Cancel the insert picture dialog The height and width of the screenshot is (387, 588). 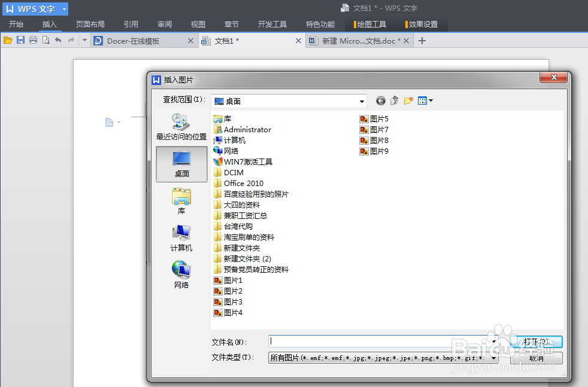point(535,358)
